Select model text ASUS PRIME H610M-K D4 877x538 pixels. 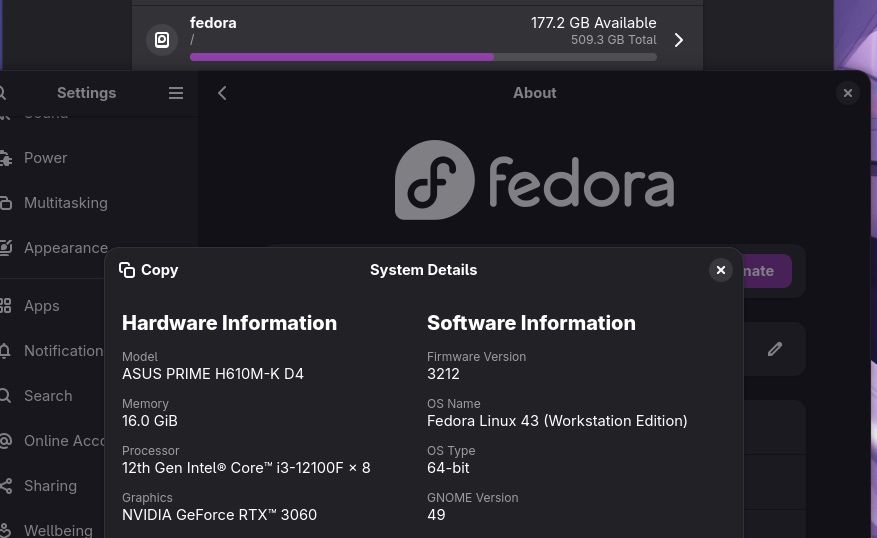pyautogui.click(x=213, y=374)
